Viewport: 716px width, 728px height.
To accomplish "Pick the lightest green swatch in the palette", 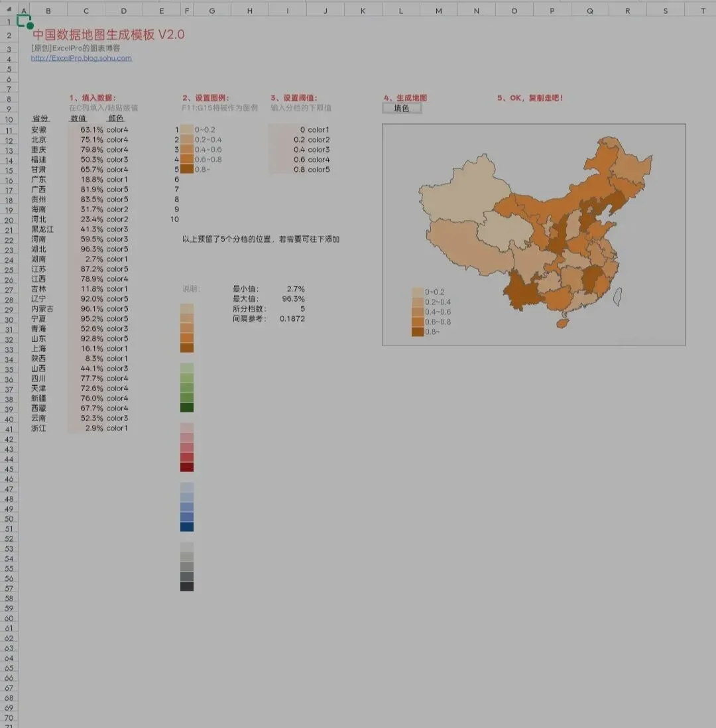I will point(187,368).
